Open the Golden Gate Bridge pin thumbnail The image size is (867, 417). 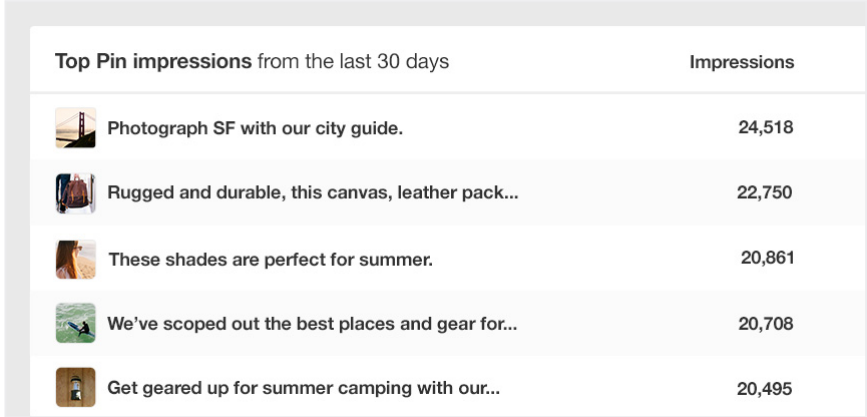[76, 128]
